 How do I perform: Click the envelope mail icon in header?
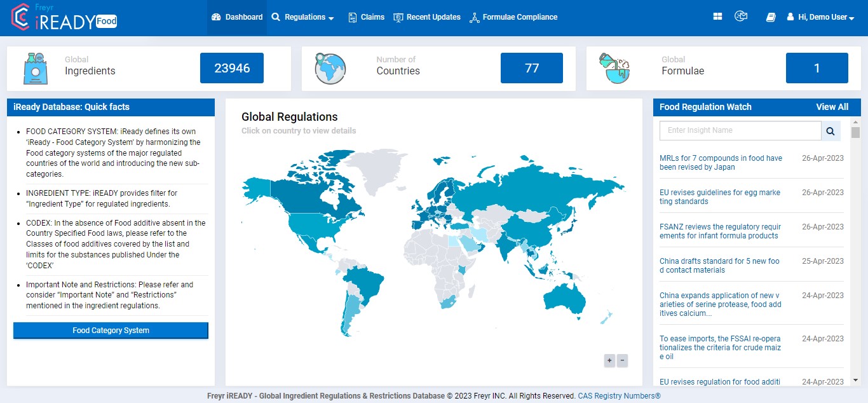click(x=740, y=17)
